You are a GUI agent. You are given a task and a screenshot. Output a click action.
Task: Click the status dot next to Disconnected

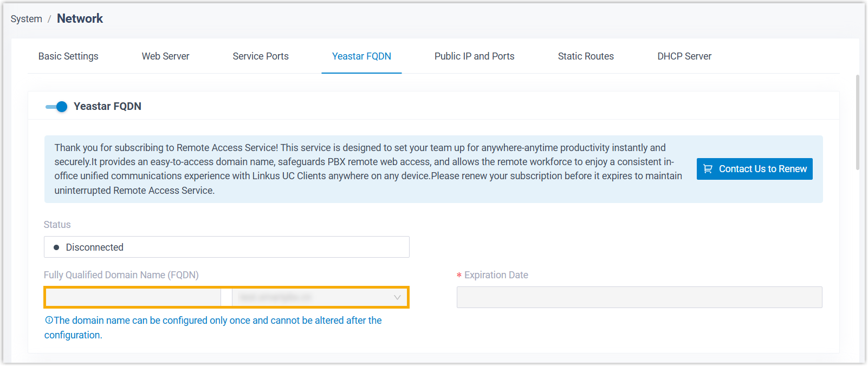click(56, 247)
